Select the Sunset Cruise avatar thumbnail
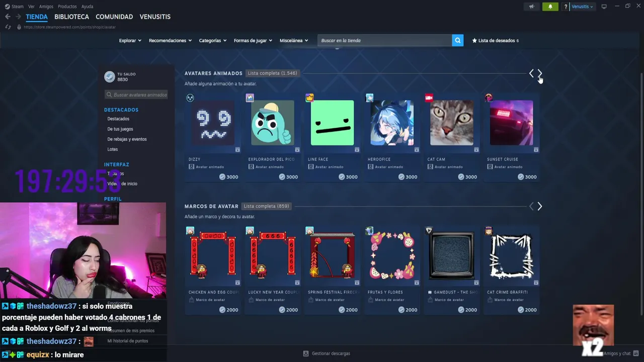The image size is (644, 362). 511,123
